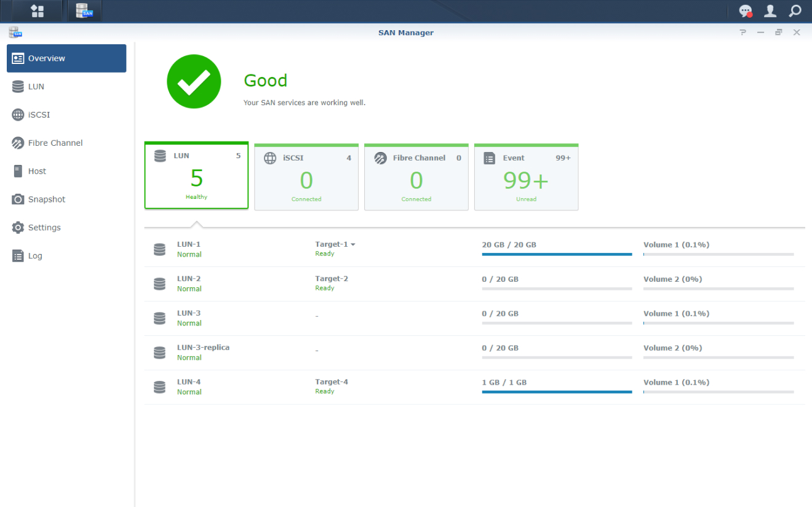This screenshot has width=812, height=507.
Task: Open the user account icon
Action: (x=771, y=10)
